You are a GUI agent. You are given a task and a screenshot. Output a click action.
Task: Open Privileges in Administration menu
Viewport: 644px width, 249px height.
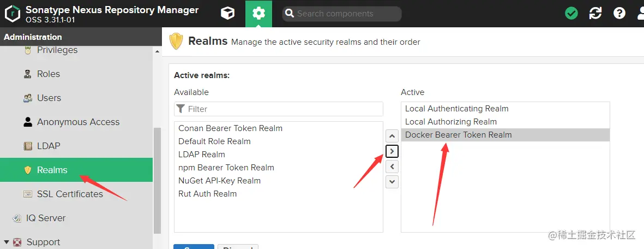(57, 50)
